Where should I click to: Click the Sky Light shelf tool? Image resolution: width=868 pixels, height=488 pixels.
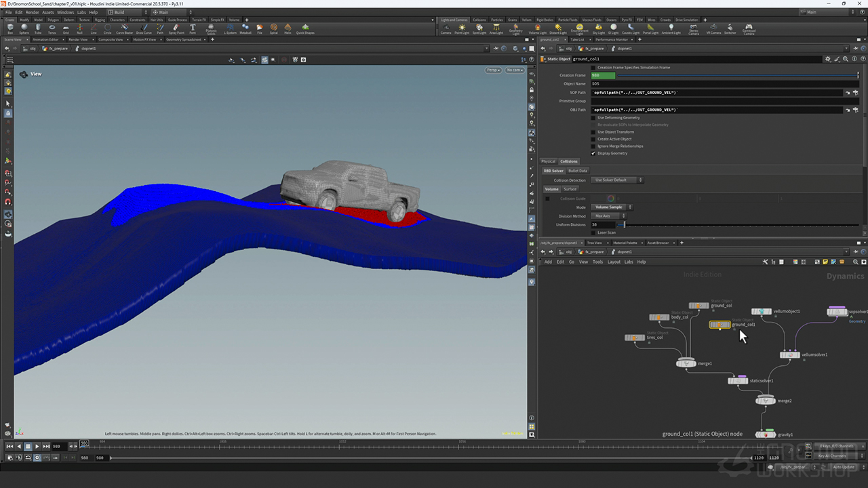(x=598, y=29)
